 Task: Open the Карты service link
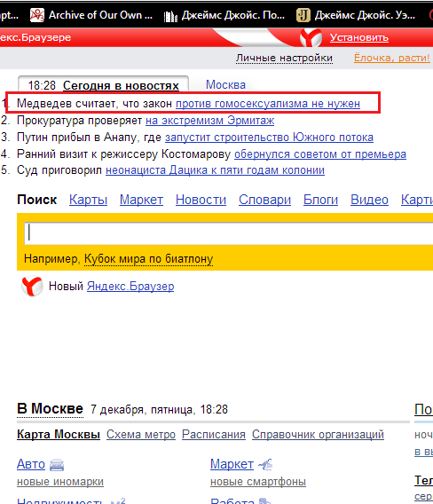coord(88,200)
